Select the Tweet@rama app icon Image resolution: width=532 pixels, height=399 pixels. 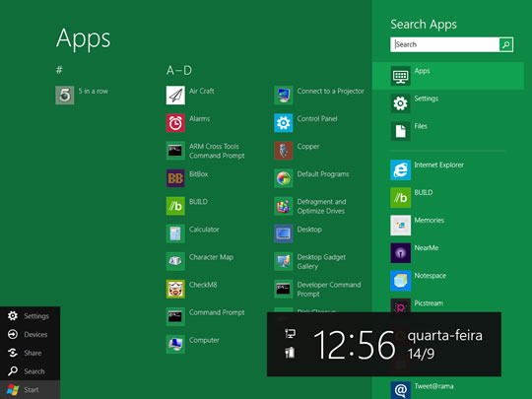[x=400, y=390]
